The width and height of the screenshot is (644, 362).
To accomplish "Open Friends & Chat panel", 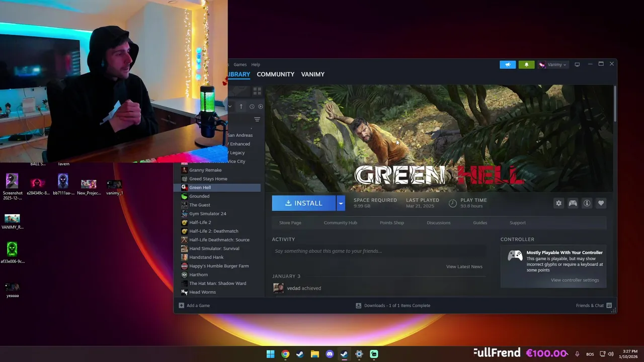I will tap(594, 305).
